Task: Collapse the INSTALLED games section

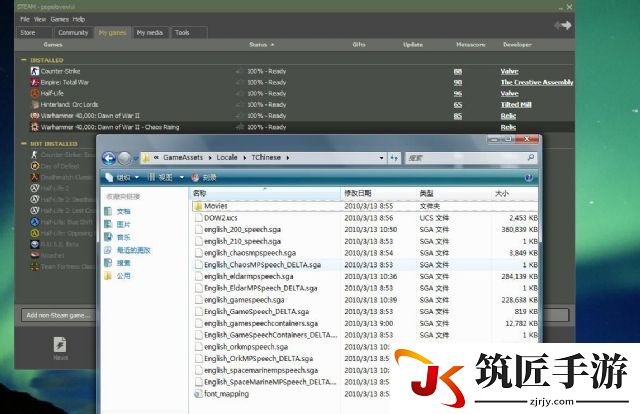Action: pyautogui.click(x=24, y=60)
